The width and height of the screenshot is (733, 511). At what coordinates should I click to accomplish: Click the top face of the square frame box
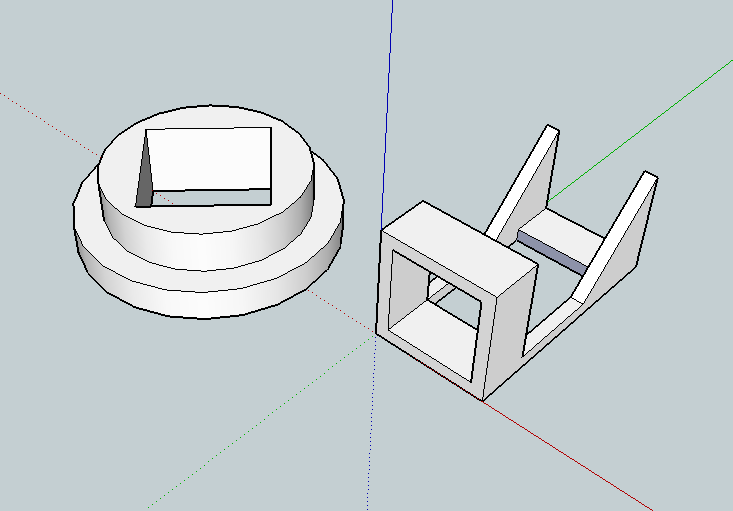[460, 248]
